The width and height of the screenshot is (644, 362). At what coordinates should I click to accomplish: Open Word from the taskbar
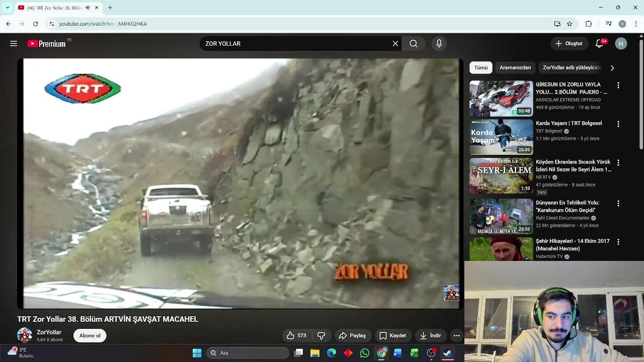(397, 353)
